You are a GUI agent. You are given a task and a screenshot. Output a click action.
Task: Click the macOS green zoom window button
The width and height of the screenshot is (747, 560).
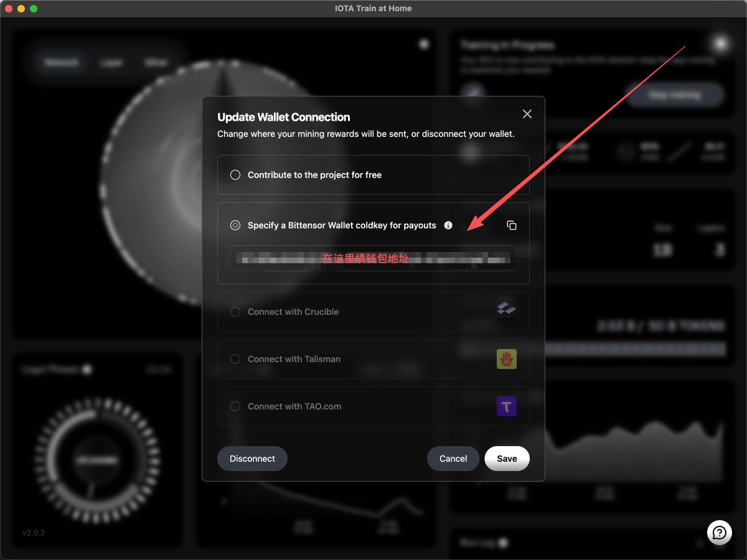[x=34, y=9]
